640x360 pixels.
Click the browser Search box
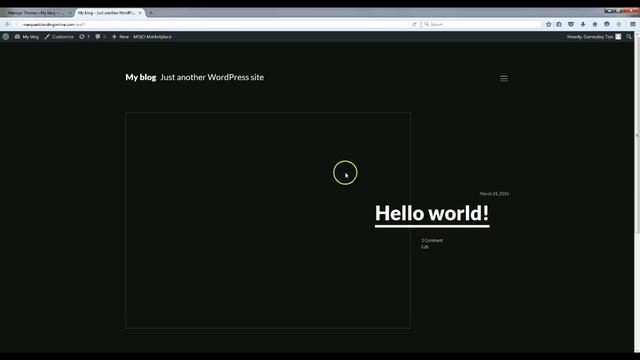click(x=482, y=24)
